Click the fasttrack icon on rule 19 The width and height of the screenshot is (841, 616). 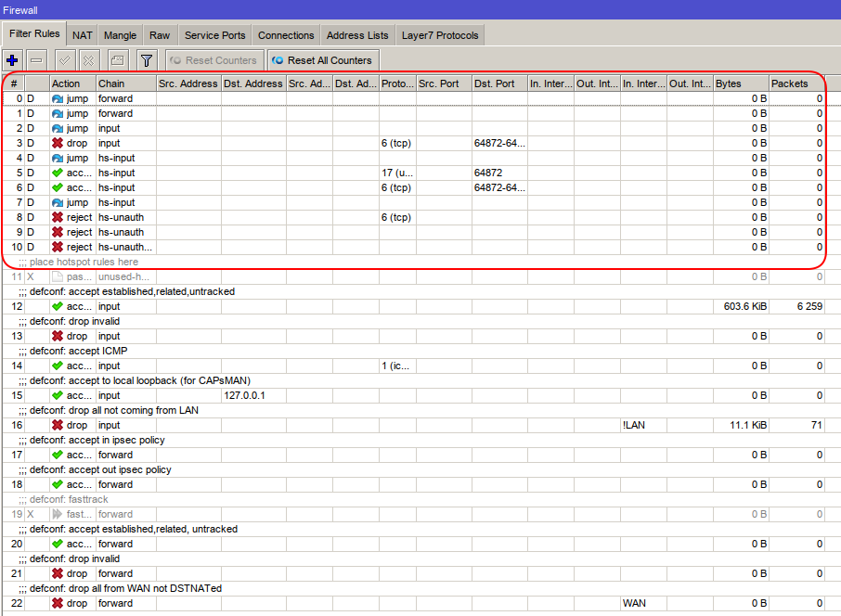58,514
